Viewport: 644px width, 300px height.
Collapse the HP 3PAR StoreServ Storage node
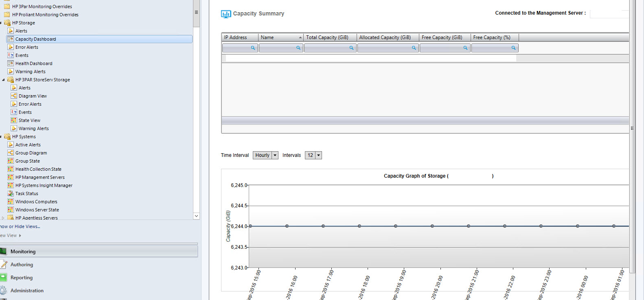[x=4, y=80]
